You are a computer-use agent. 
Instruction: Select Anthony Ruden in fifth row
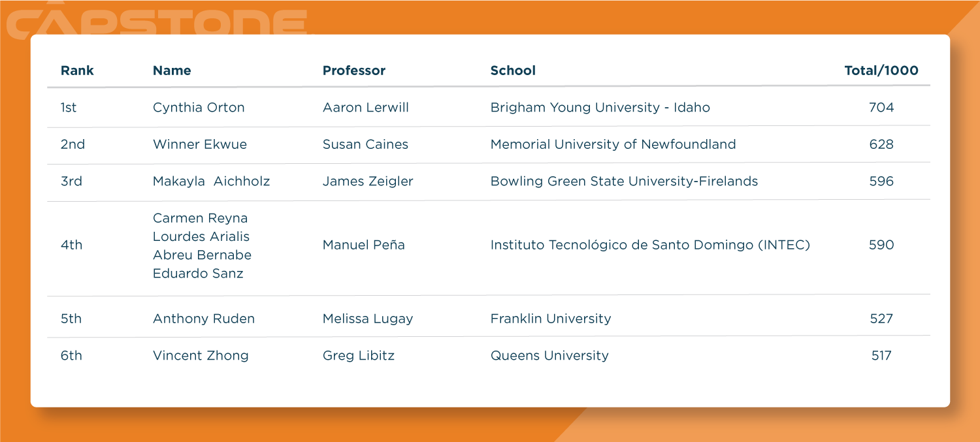pos(204,319)
